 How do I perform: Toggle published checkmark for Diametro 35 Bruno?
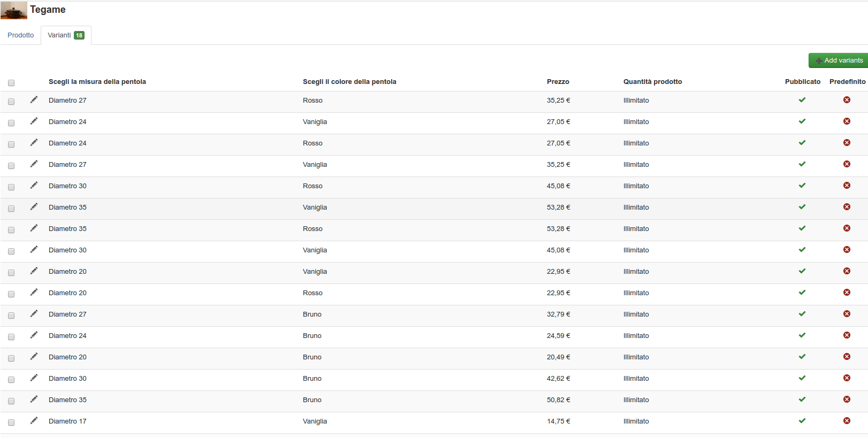click(802, 399)
